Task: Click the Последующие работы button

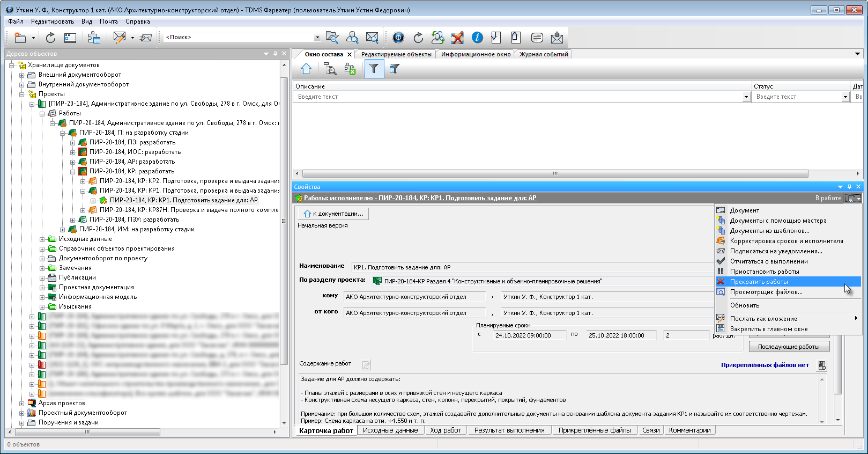Action: tap(789, 347)
